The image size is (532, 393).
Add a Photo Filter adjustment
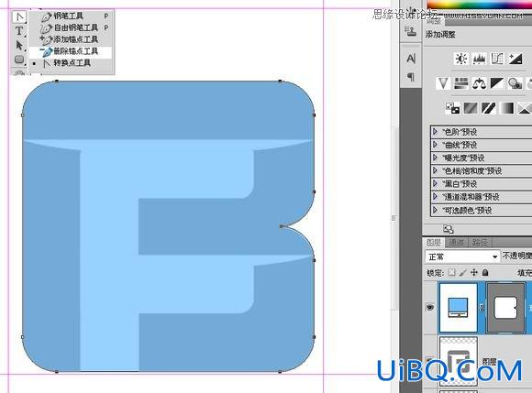coord(515,83)
